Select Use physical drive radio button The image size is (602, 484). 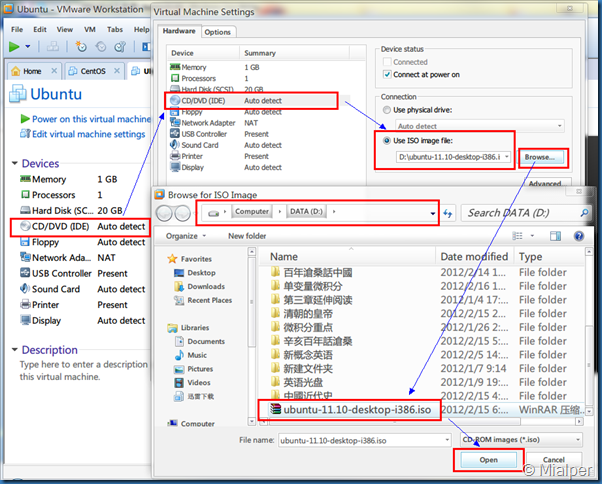pos(387,110)
